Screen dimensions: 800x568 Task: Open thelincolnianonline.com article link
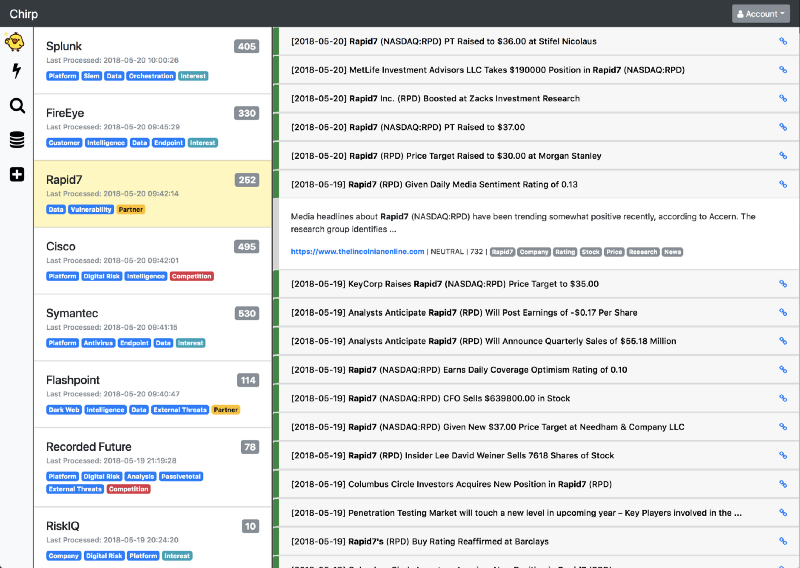[357, 252]
